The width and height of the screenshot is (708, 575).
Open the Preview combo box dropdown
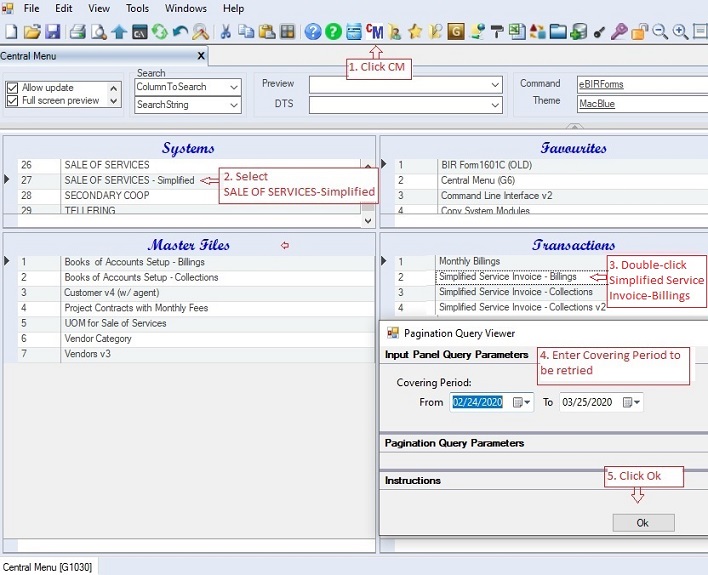[x=495, y=84]
